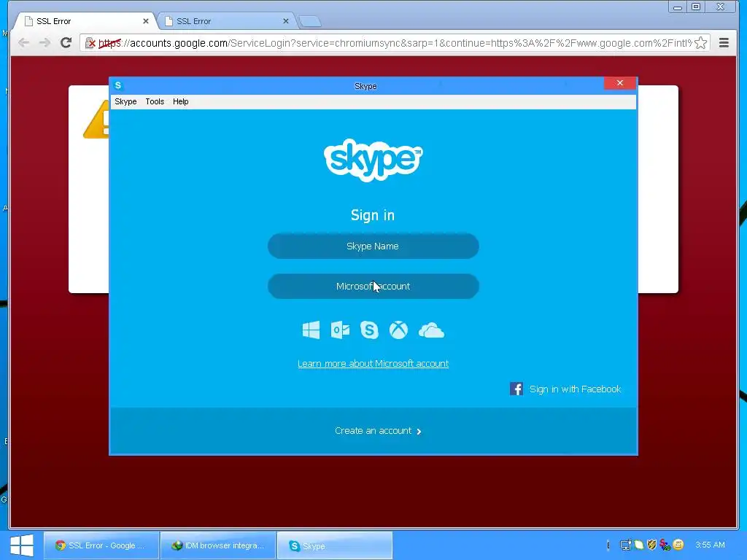Open the Help menu in the Skype window
Screen dimensions: 747x560
point(181,101)
